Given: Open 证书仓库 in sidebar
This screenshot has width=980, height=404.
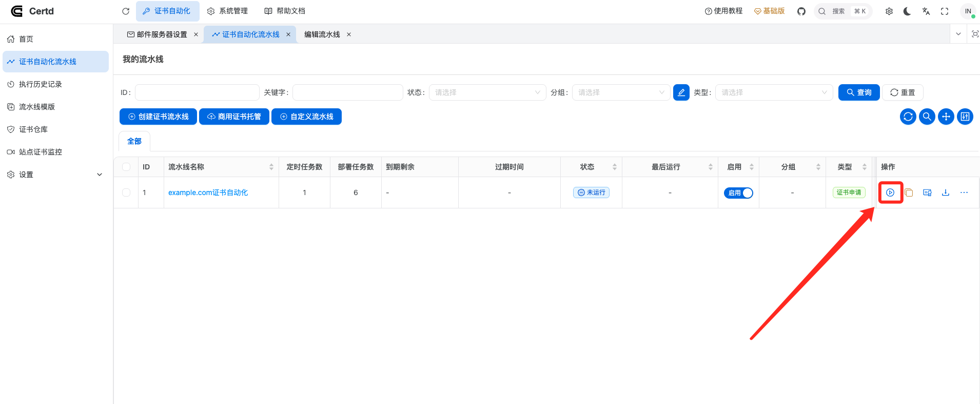Looking at the screenshot, I should (x=55, y=129).
